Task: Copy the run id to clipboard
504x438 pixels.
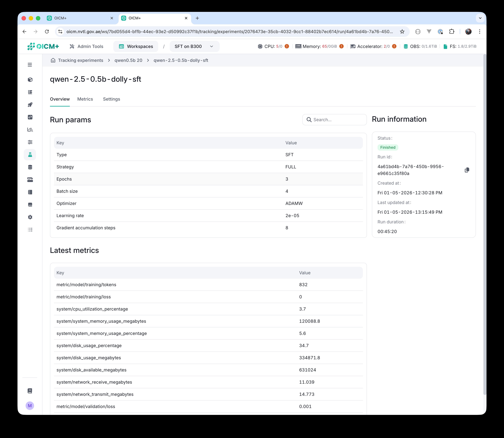Action: 467,170
